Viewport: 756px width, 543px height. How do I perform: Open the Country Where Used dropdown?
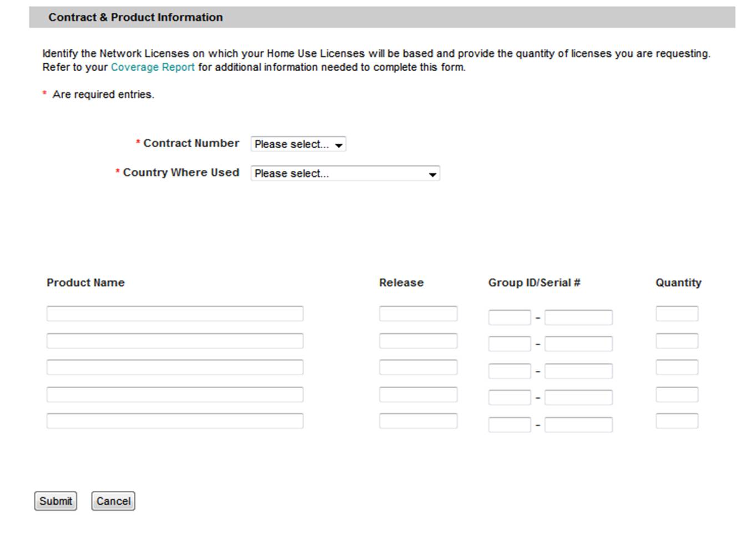click(x=344, y=173)
